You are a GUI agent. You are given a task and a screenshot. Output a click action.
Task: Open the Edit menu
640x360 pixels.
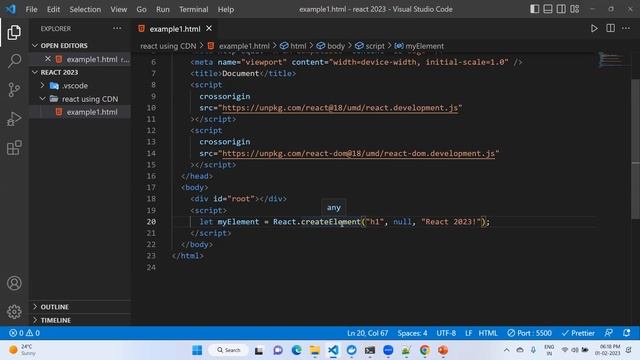53,9
